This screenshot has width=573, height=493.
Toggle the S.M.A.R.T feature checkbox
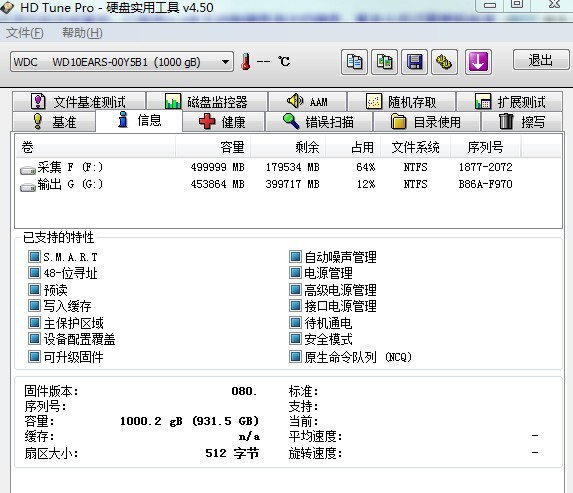click(34, 257)
